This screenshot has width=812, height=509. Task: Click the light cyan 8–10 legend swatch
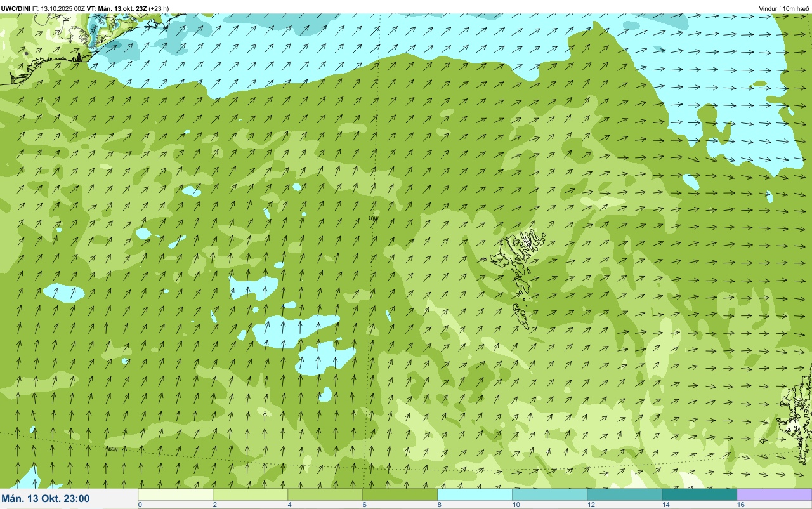pos(475,494)
